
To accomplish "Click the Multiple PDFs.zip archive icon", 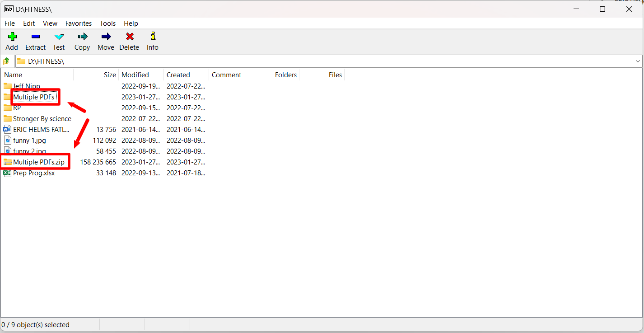I will coord(8,162).
